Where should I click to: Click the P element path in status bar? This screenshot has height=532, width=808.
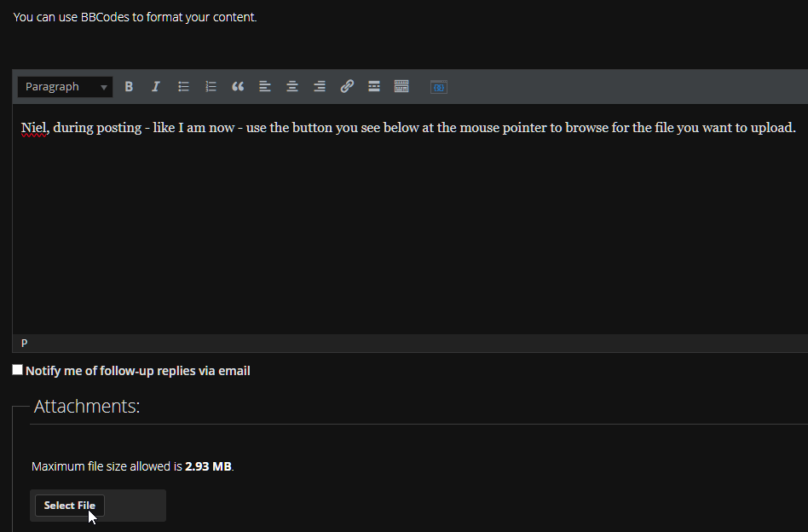[x=24, y=343]
